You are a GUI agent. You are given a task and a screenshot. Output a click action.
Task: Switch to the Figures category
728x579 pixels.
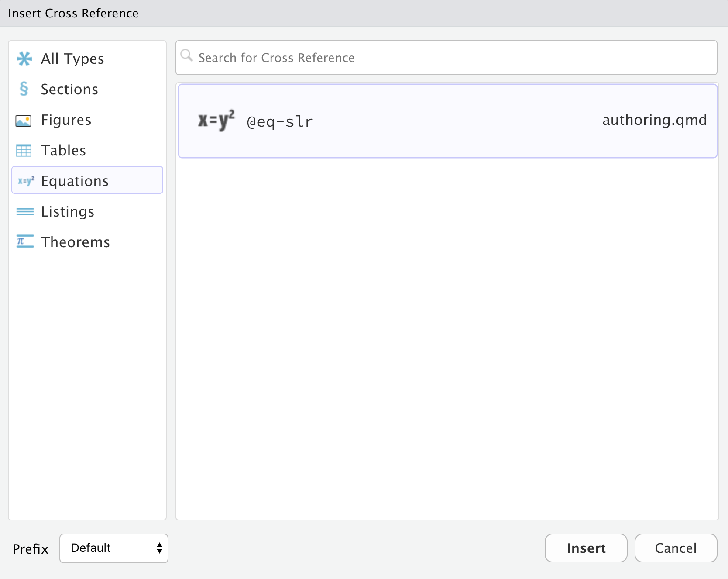pyautogui.click(x=65, y=120)
